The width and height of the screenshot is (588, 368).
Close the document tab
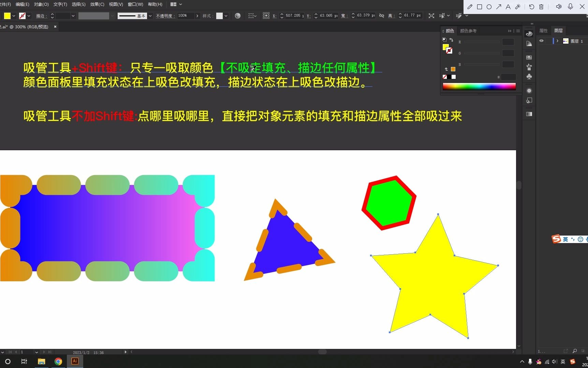pos(55,27)
